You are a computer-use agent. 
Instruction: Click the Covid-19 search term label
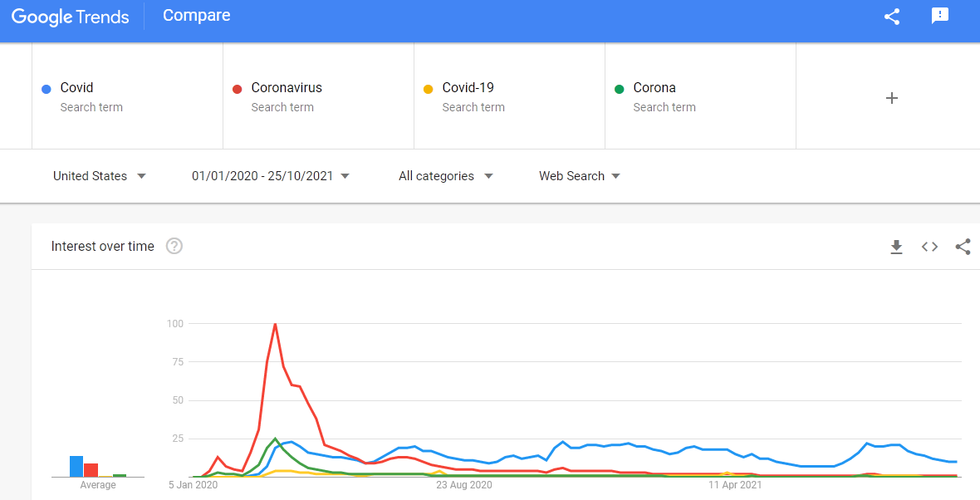(468, 87)
